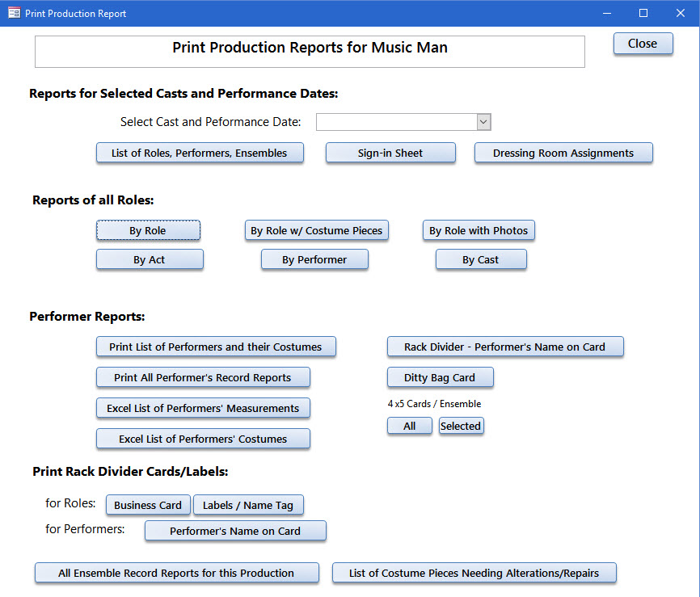
Task: Open the By Role with Photos report
Action: point(479,231)
